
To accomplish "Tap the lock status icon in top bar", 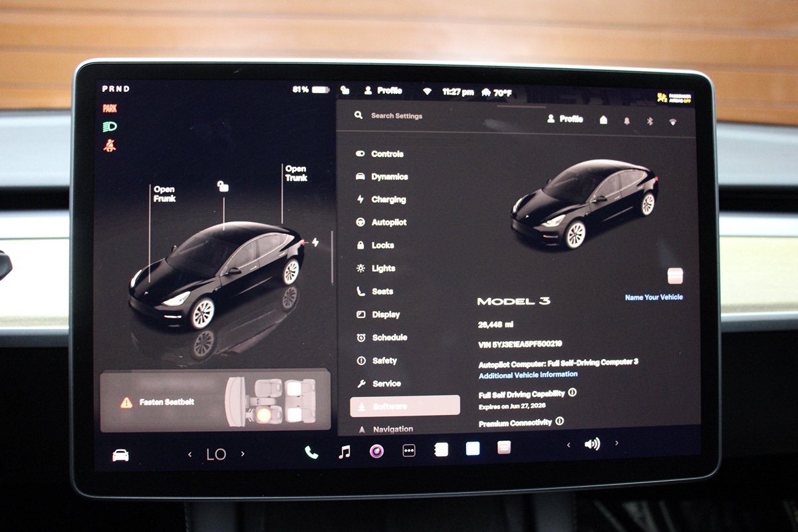I will click(344, 90).
